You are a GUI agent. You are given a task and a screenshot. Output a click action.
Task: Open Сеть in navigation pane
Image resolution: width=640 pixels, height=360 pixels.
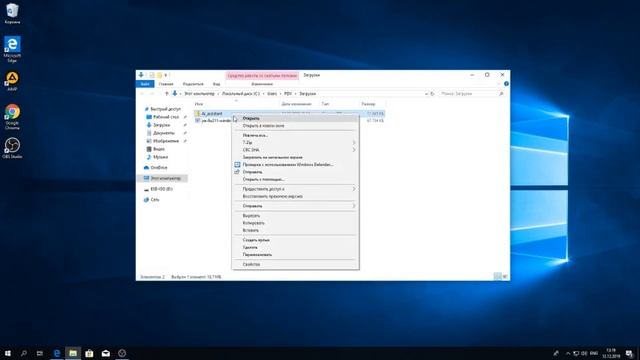[154, 200]
